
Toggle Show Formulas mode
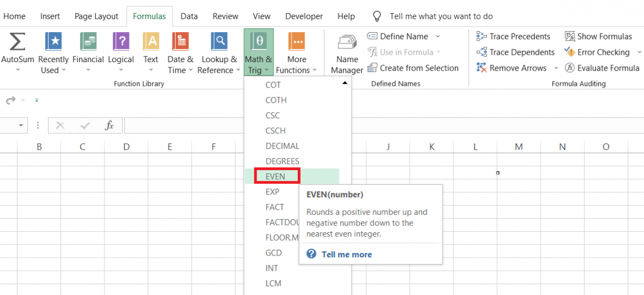point(598,37)
